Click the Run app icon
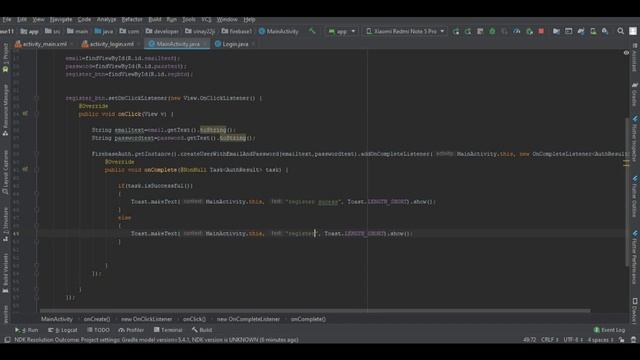The width and height of the screenshot is (640, 360). point(456,31)
